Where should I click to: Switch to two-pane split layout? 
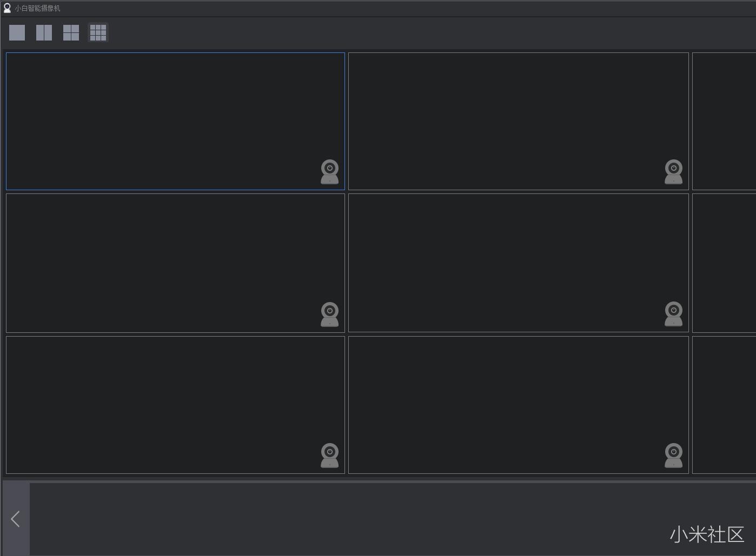[x=44, y=32]
